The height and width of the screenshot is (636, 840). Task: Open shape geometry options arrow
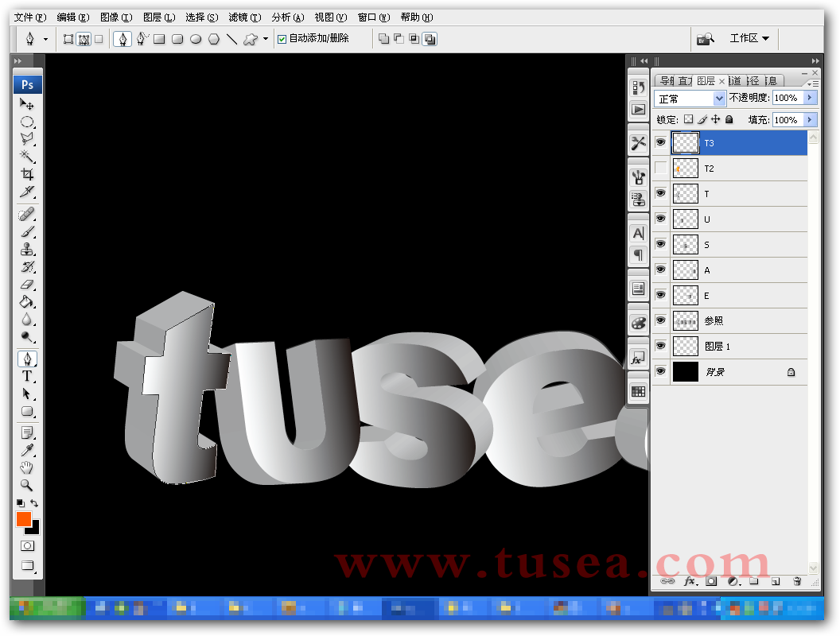coord(266,39)
